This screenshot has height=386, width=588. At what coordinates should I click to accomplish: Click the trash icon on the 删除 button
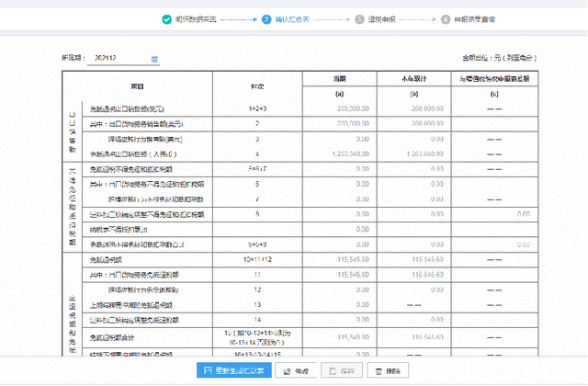coord(379,371)
